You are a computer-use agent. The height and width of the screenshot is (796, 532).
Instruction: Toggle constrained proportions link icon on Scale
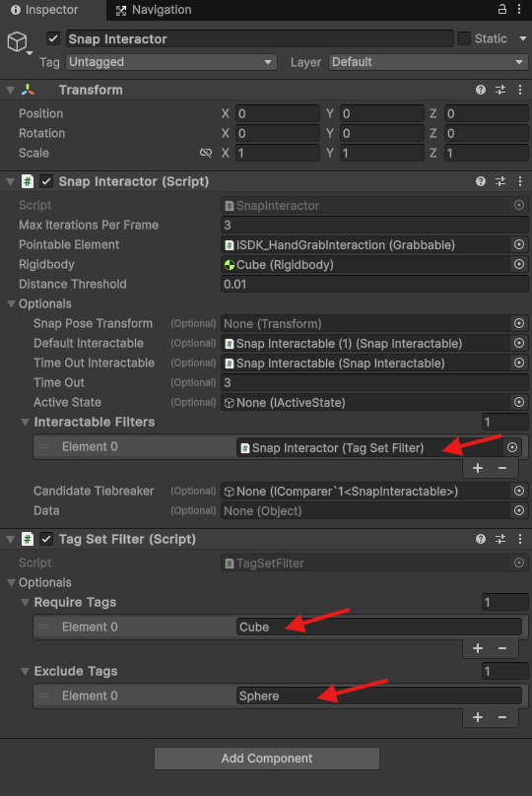[x=206, y=153]
